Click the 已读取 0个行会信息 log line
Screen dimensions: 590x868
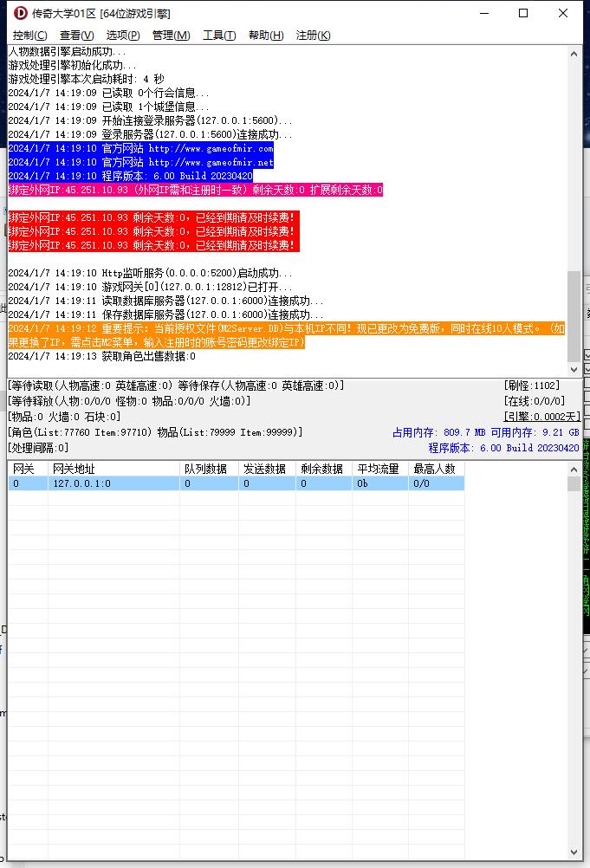(108, 93)
